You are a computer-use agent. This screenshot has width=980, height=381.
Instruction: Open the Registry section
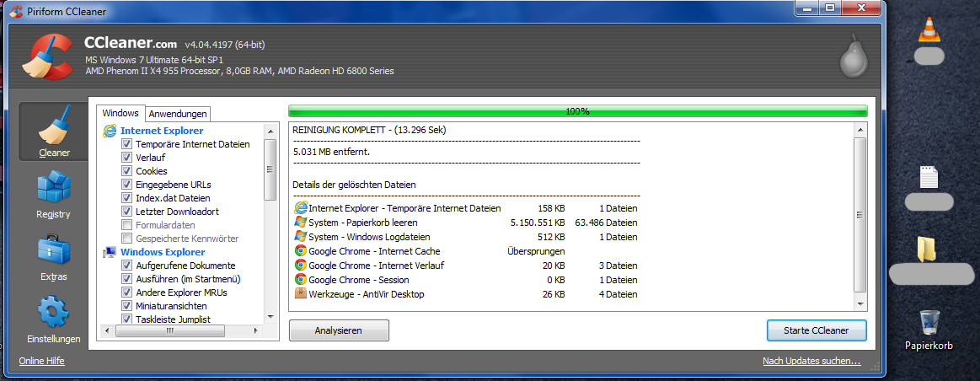point(54,195)
